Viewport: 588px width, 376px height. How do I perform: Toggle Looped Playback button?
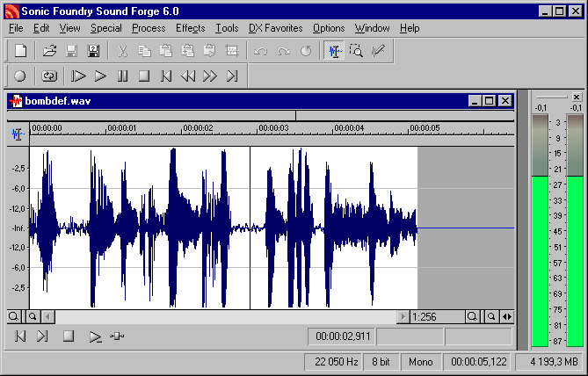(49, 76)
